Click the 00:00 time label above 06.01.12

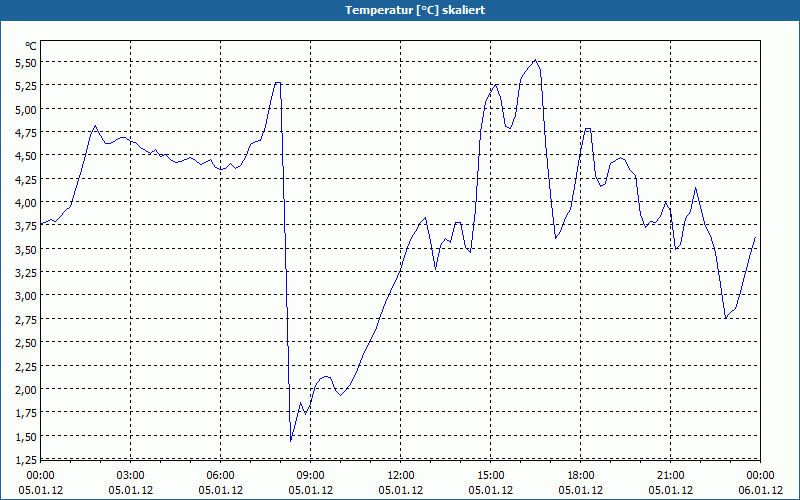[x=760, y=476]
